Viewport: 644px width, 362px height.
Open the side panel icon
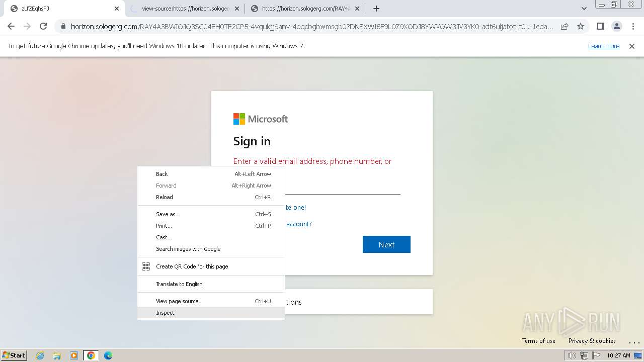600,26
